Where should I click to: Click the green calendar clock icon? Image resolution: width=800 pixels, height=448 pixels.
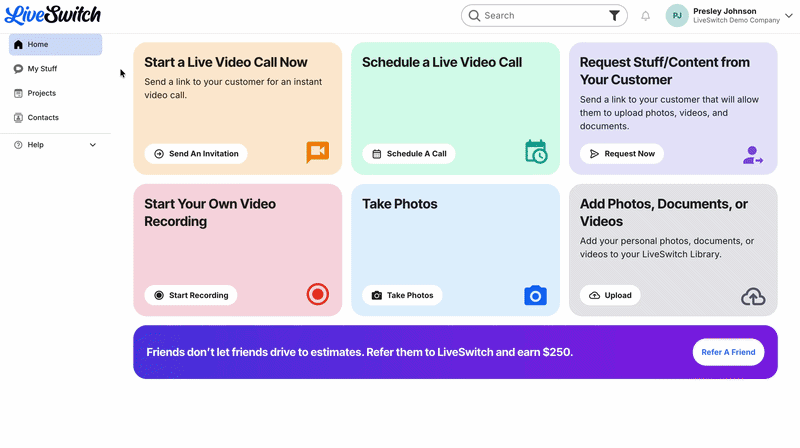(536, 152)
